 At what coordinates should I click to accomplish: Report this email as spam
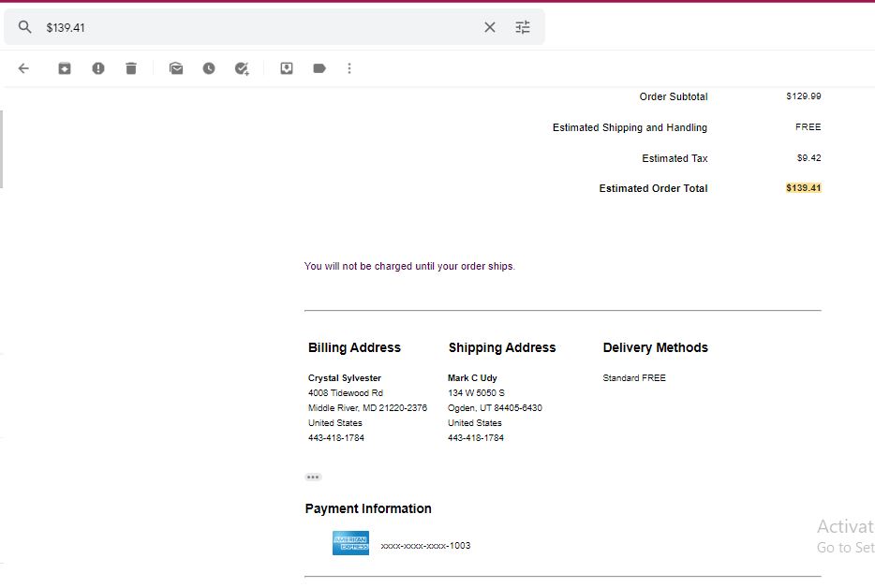coord(98,68)
